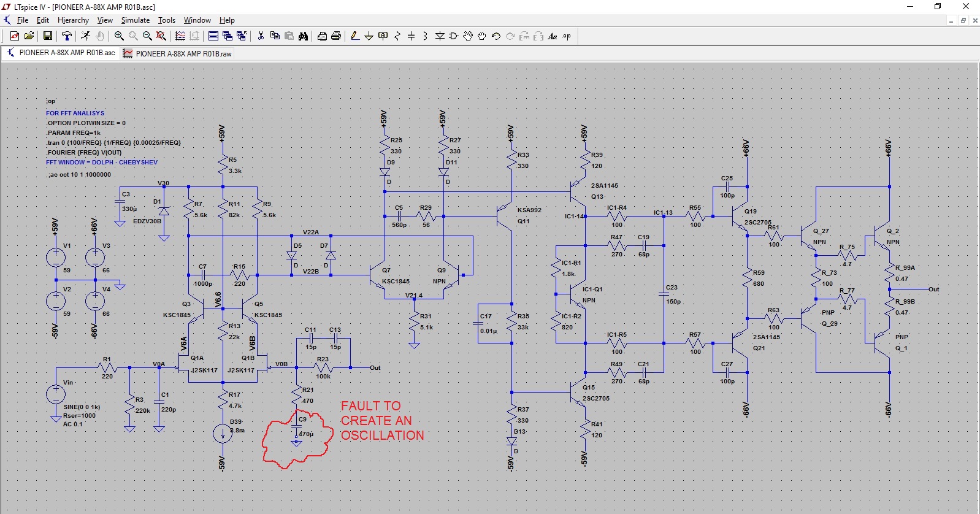Select transistor Q15 2SC2705

(x=576, y=393)
